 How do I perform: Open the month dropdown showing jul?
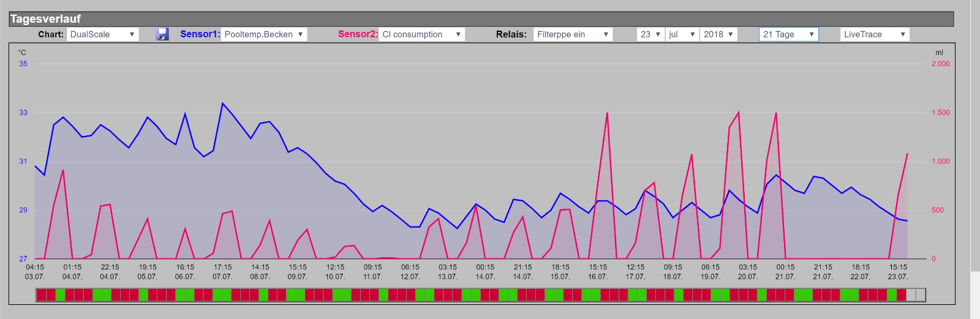(682, 34)
